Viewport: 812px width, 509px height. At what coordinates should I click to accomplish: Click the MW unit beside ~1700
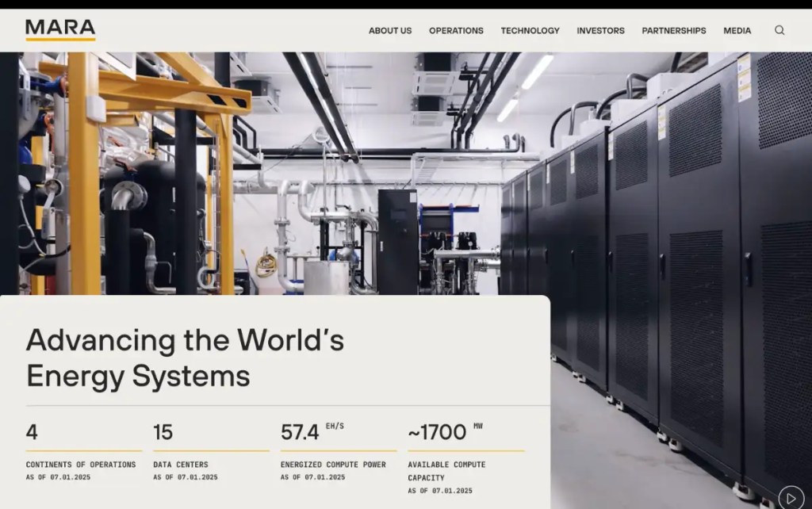(x=478, y=427)
